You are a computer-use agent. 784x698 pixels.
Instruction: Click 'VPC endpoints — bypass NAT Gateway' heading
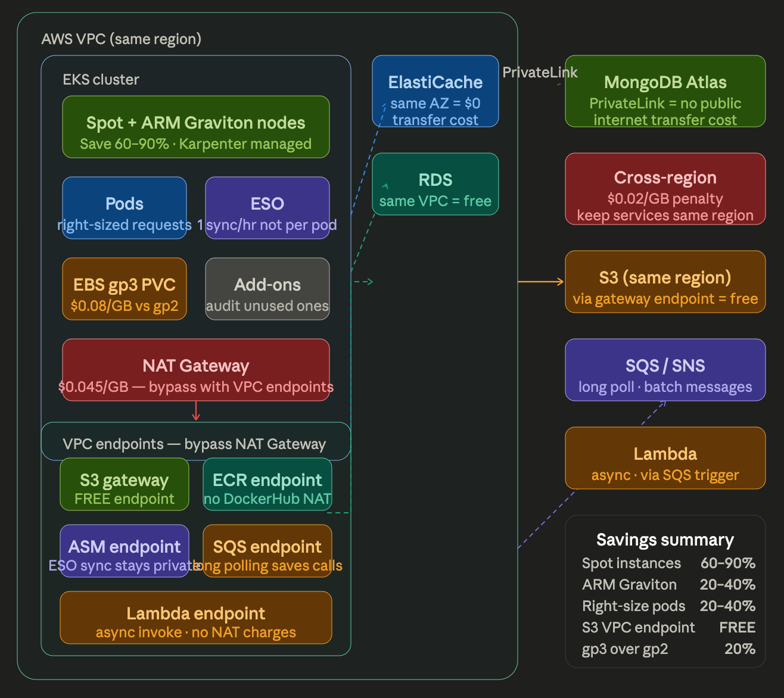pyautogui.click(x=194, y=444)
